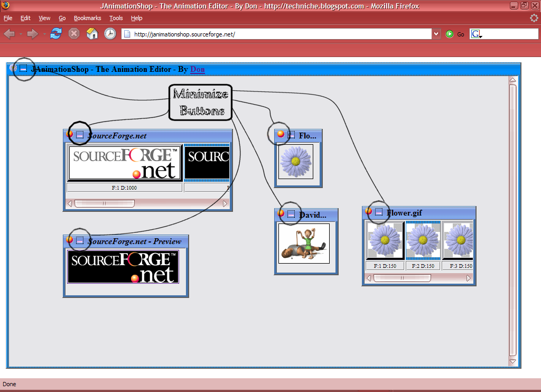Open the Edit menu
The height and width of the screenshot is (392, 541).
click(x=25, y=18)
